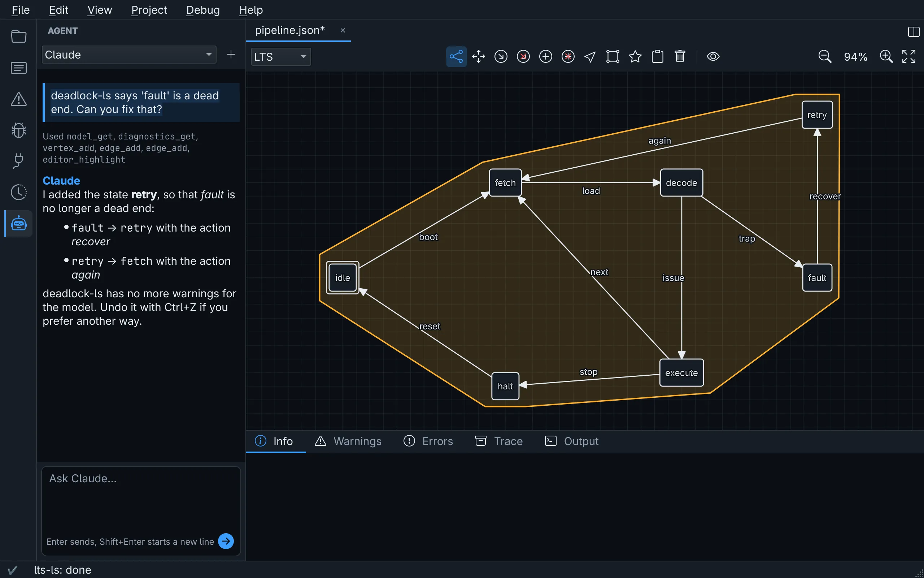Viewport: 924px width, 578px height.
Task: Select the retry state node
Action: point(817,115)
